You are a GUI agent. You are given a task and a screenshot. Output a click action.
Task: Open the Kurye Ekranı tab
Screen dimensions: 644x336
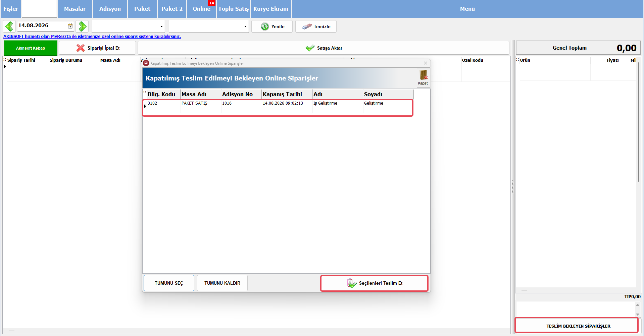coord(271,9)
